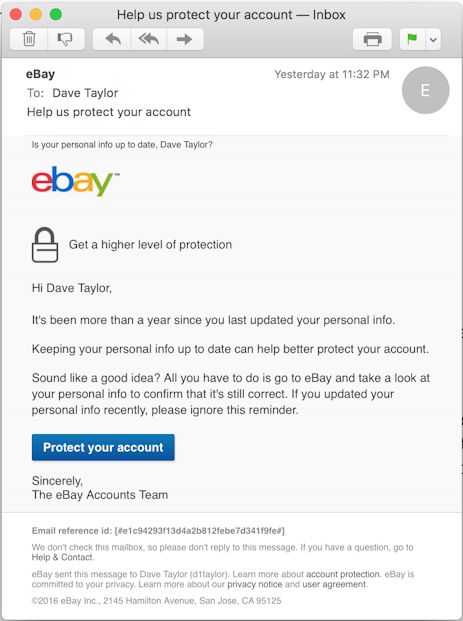Forward this email with the arrow icon
The width and height of the screenshot is (463, 621).
pos(185,39)
